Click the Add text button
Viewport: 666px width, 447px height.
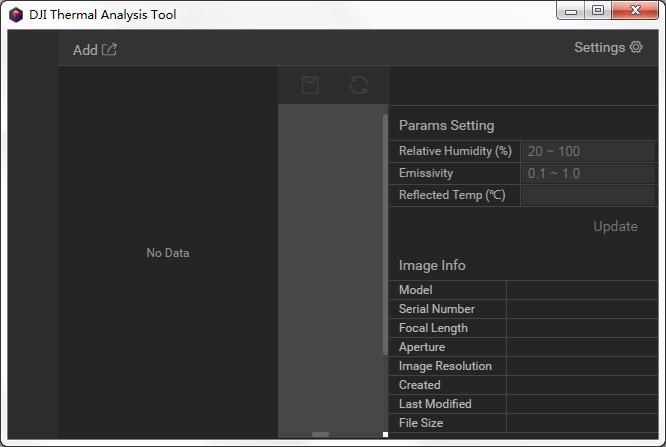85,50
